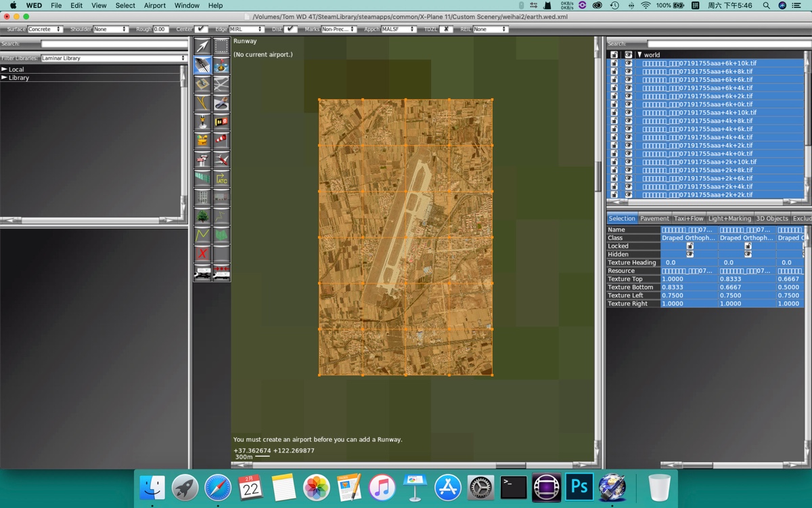Open the Airport menu
The width and height of the screenshot is (812, 508).
154,5
